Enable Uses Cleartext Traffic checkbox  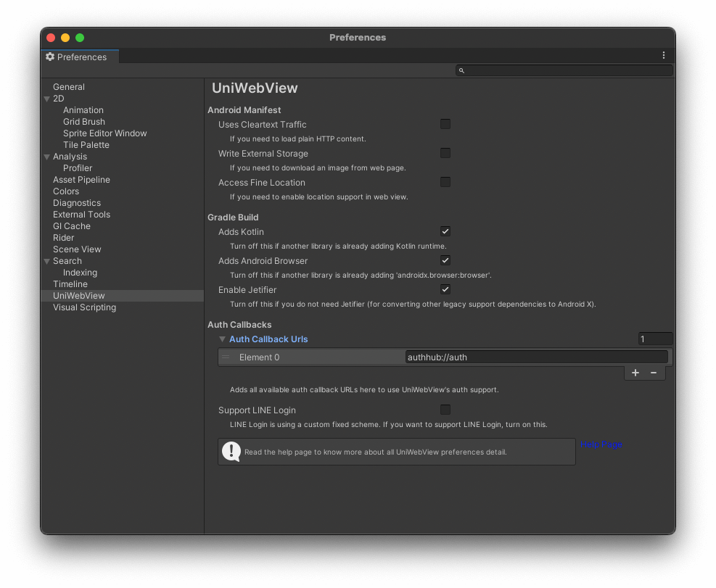point(445,125)
